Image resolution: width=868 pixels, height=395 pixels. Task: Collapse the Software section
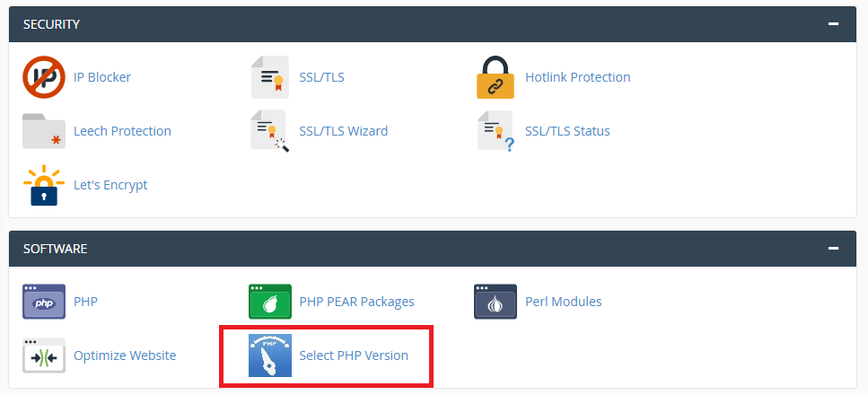tap(833, 248)
